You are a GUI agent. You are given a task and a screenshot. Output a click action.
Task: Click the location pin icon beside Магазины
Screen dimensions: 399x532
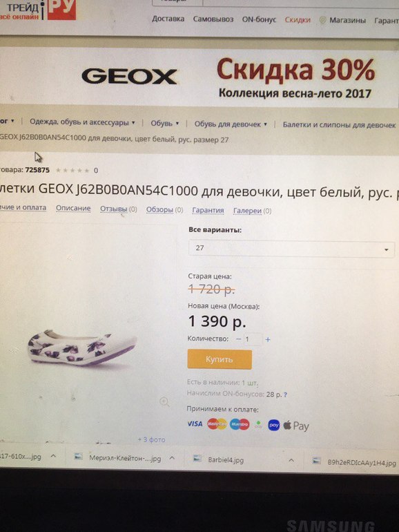323,20
